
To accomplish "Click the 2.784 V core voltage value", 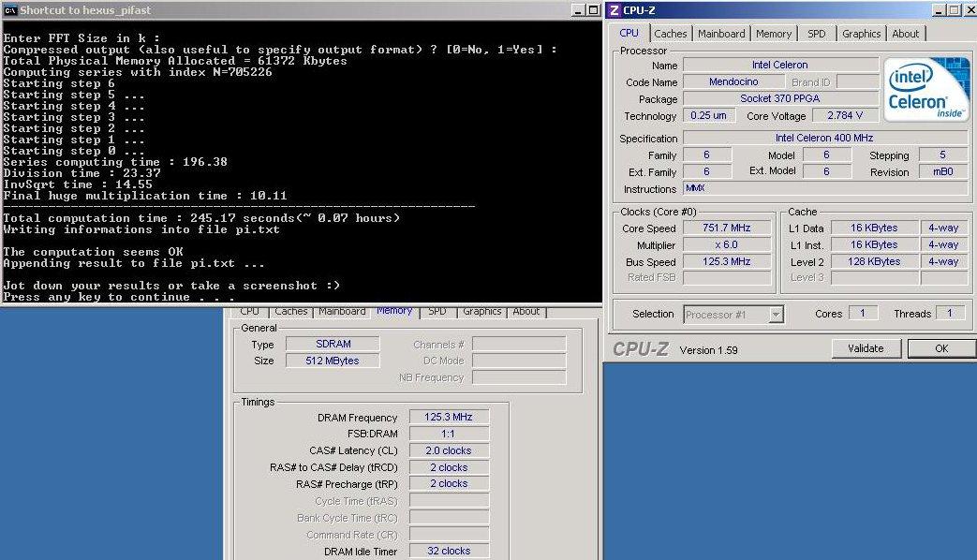I will pyautogui.click(x=844, y=115).
